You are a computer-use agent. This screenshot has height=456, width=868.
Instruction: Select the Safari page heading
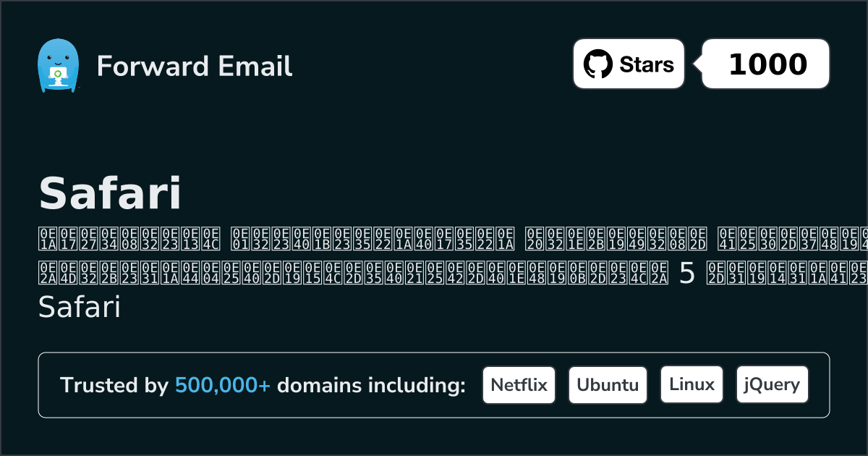point(110,192)
